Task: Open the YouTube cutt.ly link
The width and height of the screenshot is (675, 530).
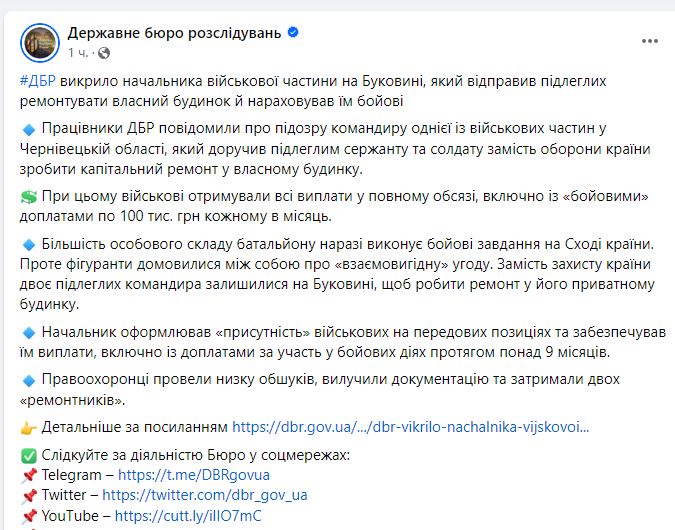Action: pos(188,516)
